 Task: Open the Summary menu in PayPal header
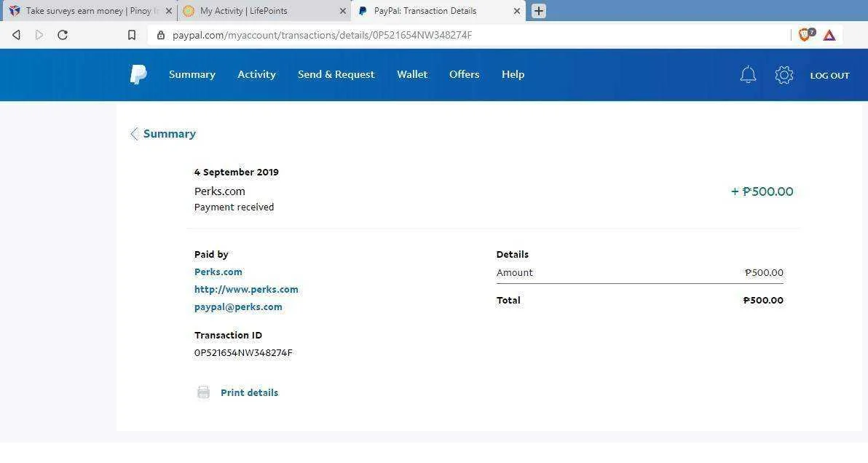[192, 74]
